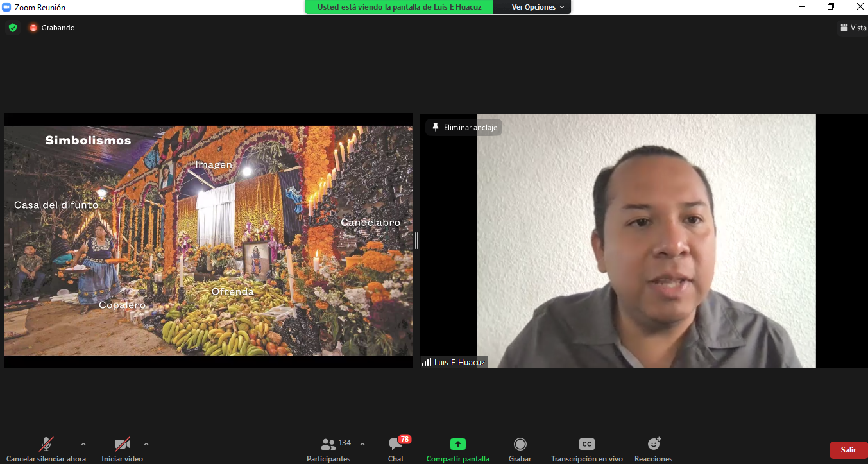The width and height of the screenshot is (868, 464).
Task: Click the Copalero label on slide
Action: click(123, 305)
